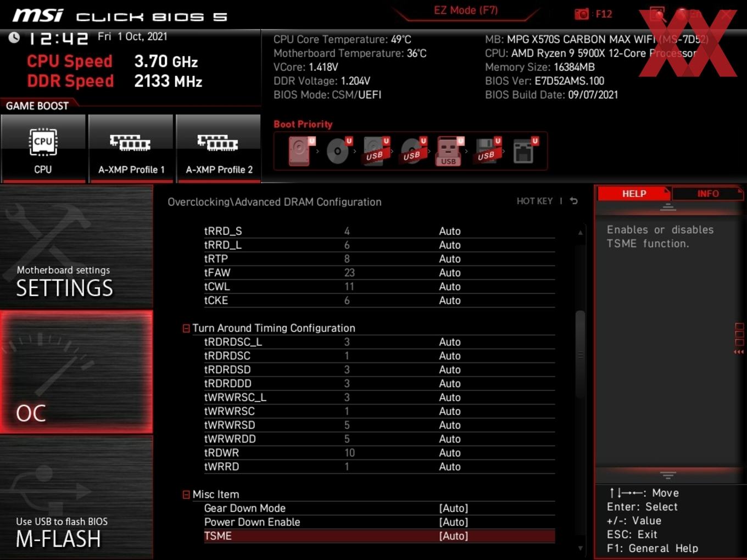Open the SETTINGS motherboard settings tile

coord(76,247)
